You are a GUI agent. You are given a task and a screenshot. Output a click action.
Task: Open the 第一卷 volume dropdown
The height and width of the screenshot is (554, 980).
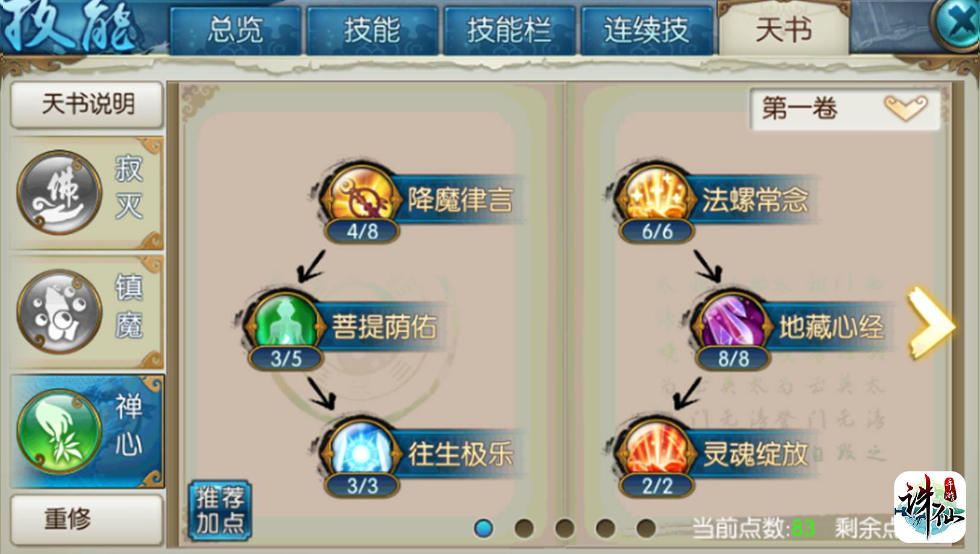tap(845, 109)
